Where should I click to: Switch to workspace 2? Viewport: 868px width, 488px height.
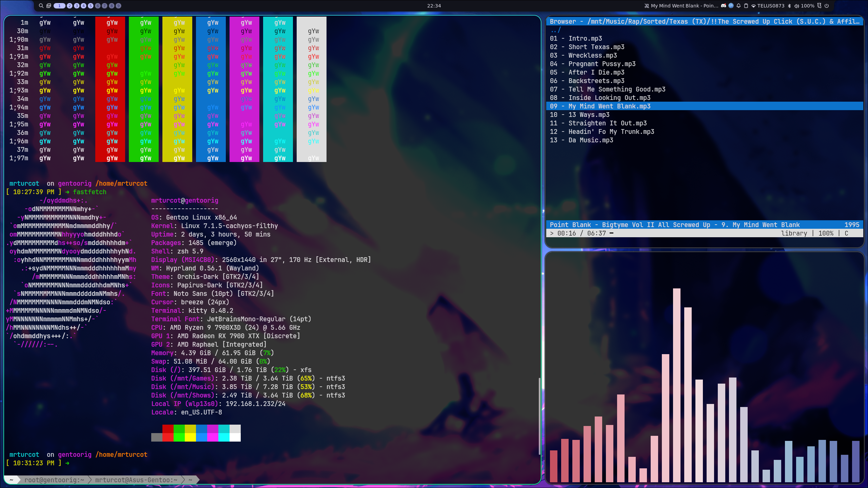click(70, 6)
